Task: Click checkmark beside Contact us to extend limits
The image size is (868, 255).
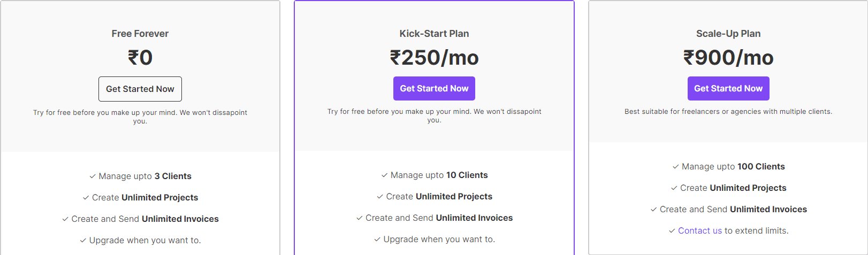Action: point(672,231)
